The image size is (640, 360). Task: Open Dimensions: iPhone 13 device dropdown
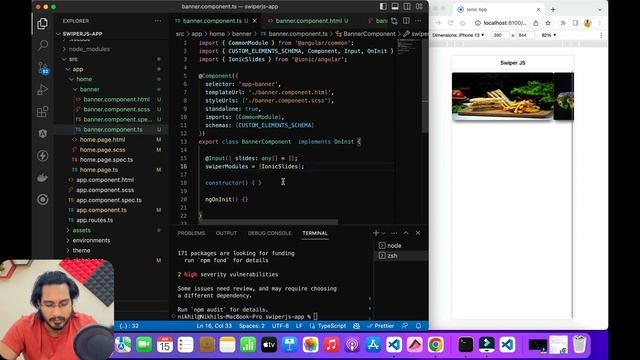pyautogui.click(x=458, y=35)
